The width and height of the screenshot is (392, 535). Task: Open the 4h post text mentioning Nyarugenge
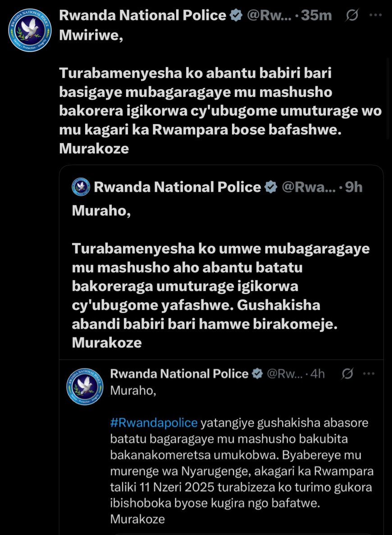coord(242,471)
